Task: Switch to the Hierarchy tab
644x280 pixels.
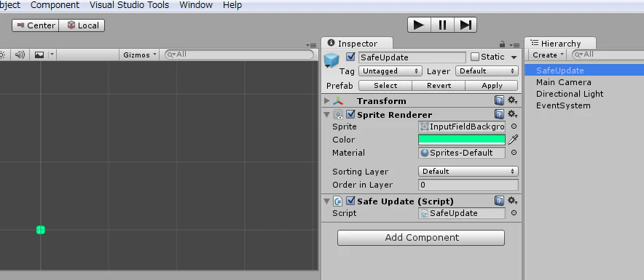Action: pos(559,44)
